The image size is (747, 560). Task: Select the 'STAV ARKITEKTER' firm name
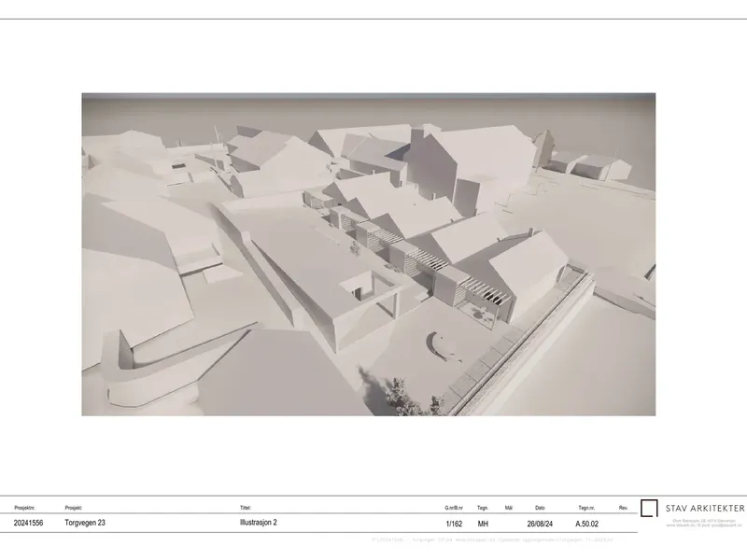tap(705, 508)
